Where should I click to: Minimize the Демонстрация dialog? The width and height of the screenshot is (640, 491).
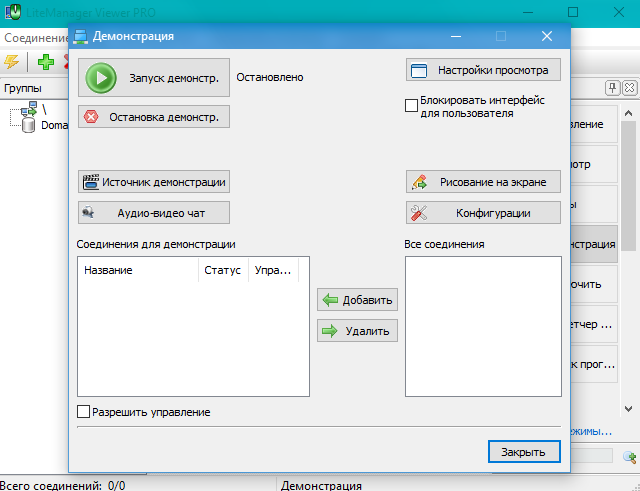[x=456, y=36]
